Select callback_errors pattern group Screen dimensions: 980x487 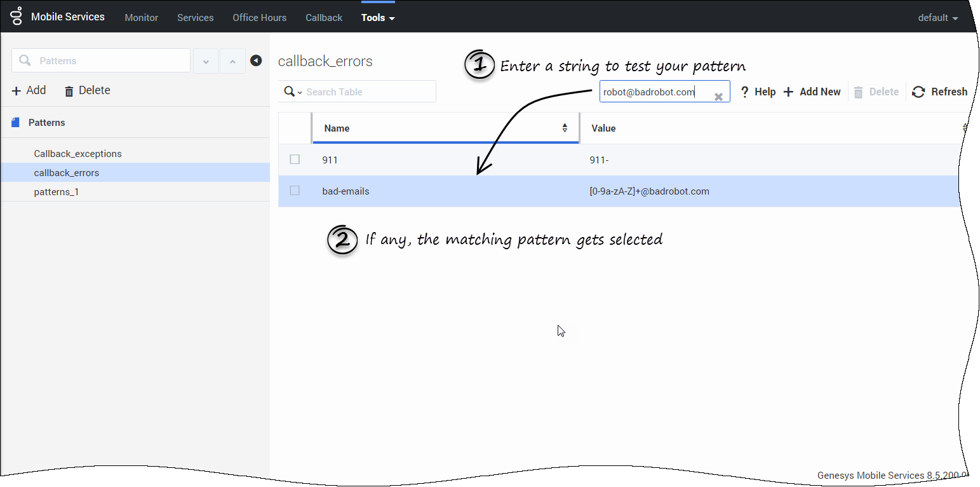(135, 173)
